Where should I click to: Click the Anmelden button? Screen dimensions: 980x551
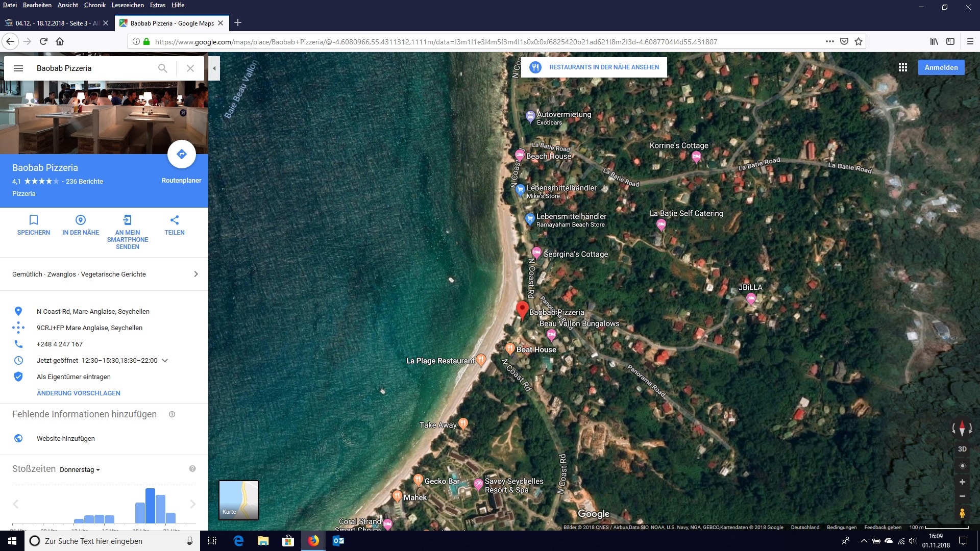[941, 67]
